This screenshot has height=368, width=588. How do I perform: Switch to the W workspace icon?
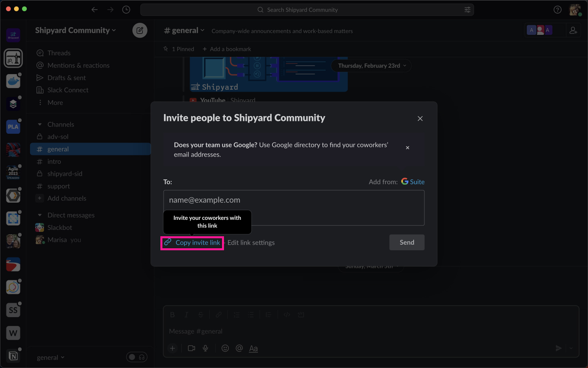pos(13,333)
